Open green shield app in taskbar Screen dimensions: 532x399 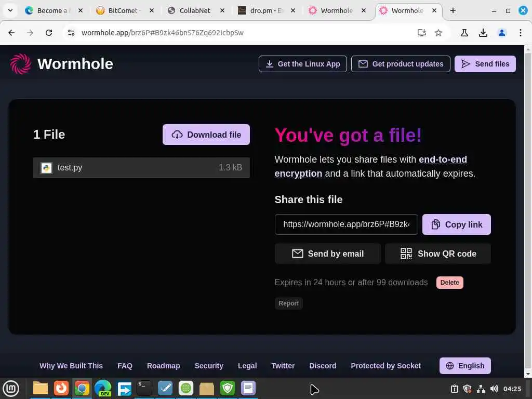(228, 389)
